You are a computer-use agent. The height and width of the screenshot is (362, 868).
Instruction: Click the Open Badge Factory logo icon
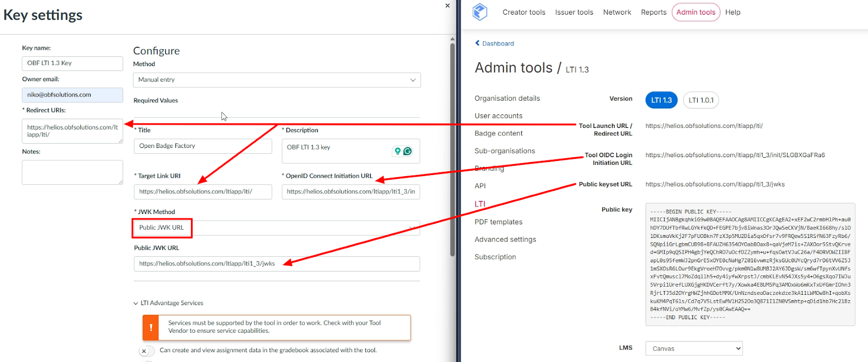pyautogui.click(x=480, y=12)
